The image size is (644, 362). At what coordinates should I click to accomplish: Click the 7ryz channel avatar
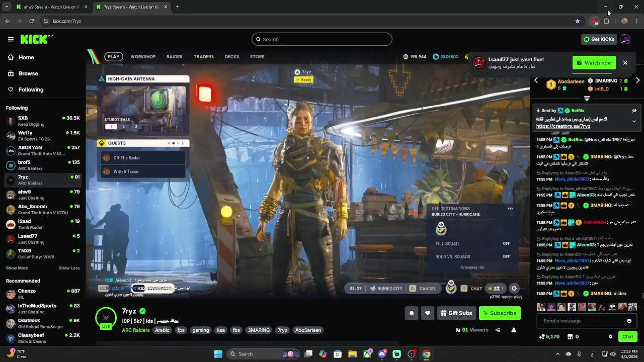tap(106, 318)
